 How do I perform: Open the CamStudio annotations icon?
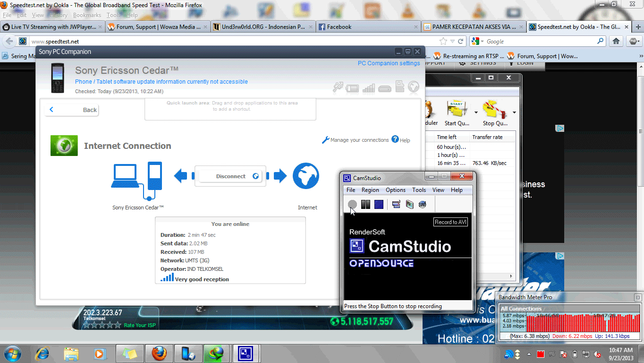[396, 204]
